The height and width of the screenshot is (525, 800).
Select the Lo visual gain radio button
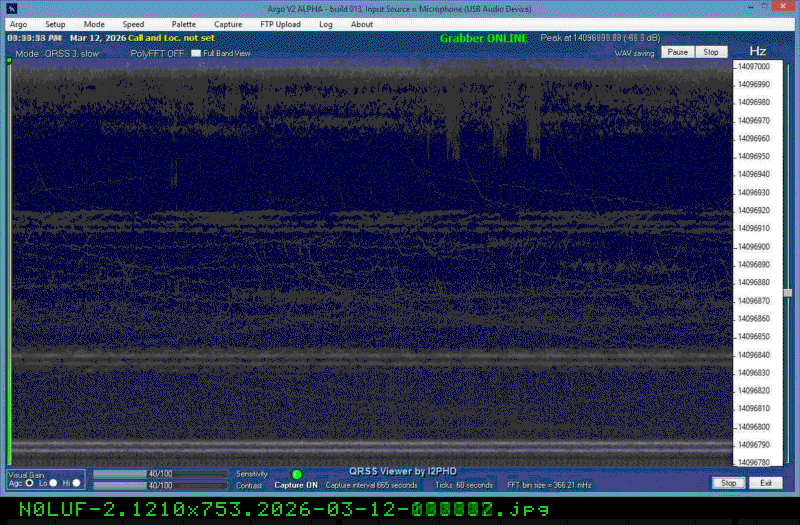pos(54,483)
